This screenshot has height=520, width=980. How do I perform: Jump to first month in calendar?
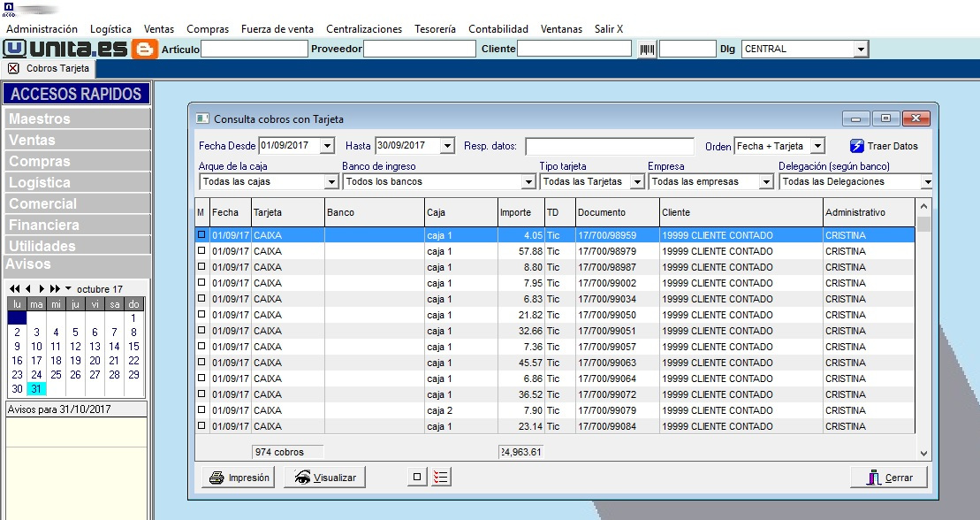(x=14, y=288)
